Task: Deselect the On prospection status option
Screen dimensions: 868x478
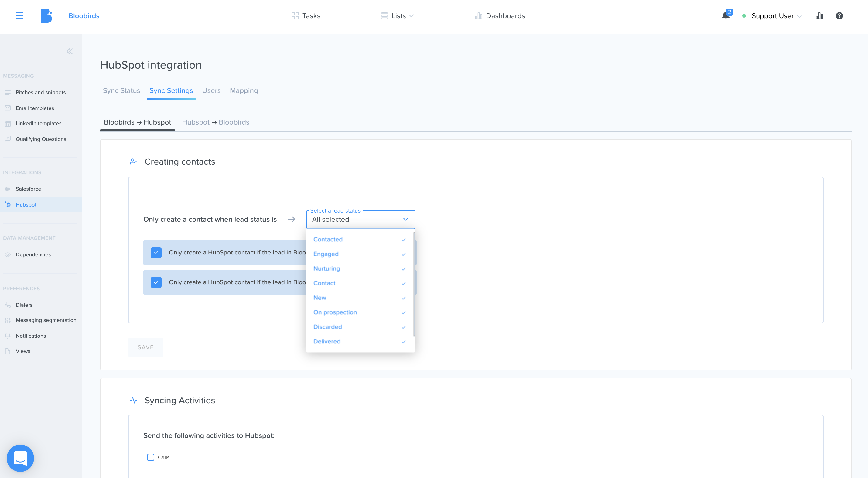Action: pyautogui.click(x=360, y=312)
